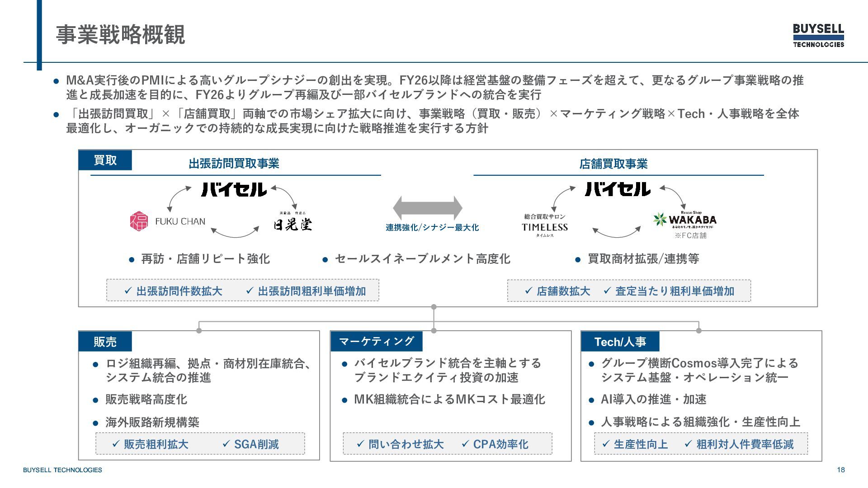The height and width of the screenshot is (488, 868).
Task: Click the マーケティング section header label
Action: (376, 341)
